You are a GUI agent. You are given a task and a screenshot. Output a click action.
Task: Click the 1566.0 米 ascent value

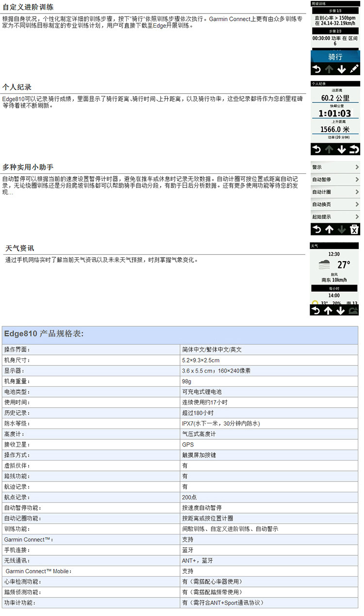(x=335, y=129)
